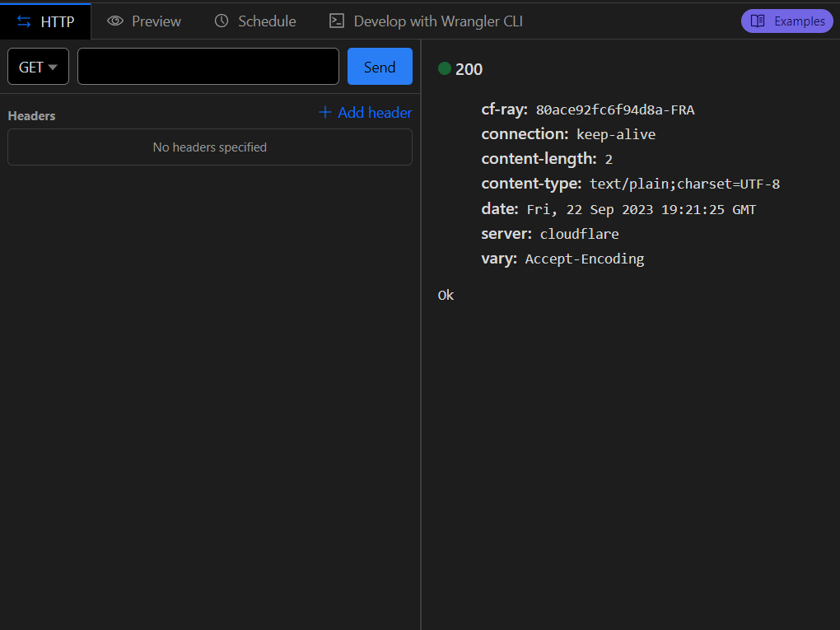Select the HTTP tab label
This screenshot has height=630, width=840.
[58, 21]
